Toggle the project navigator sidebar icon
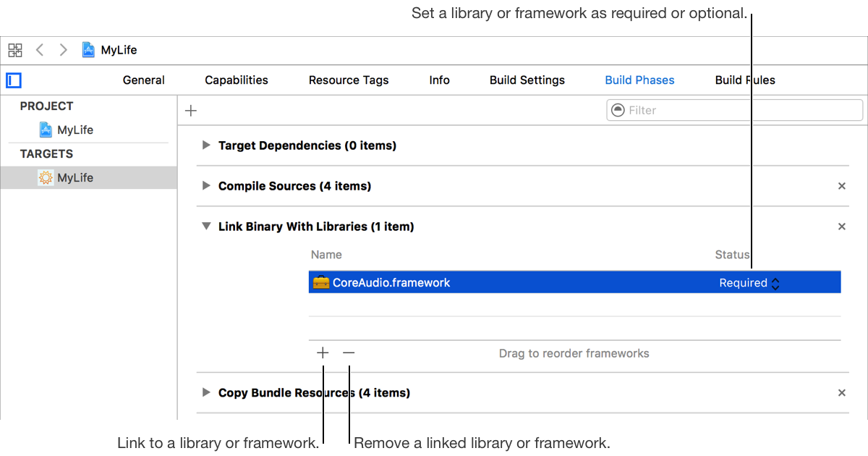 pyautogui.click(x=14, y=80)
